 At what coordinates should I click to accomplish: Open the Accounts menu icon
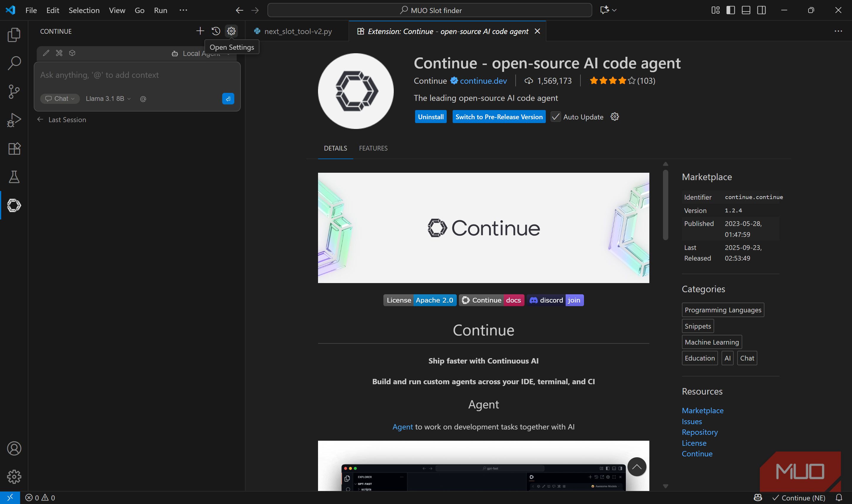pyautogui.click(x=14, y=448)
